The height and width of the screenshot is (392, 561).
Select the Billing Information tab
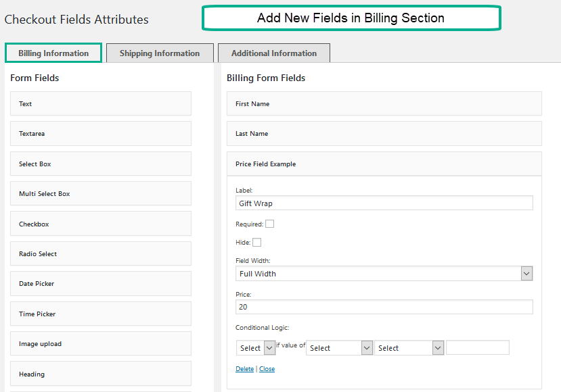tap(53, 53)
